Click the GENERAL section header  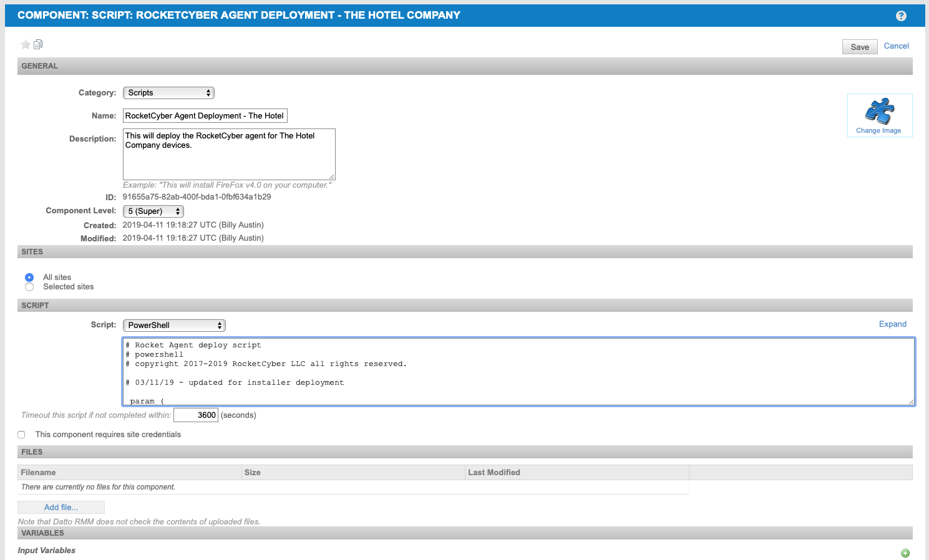pos(465,66)
